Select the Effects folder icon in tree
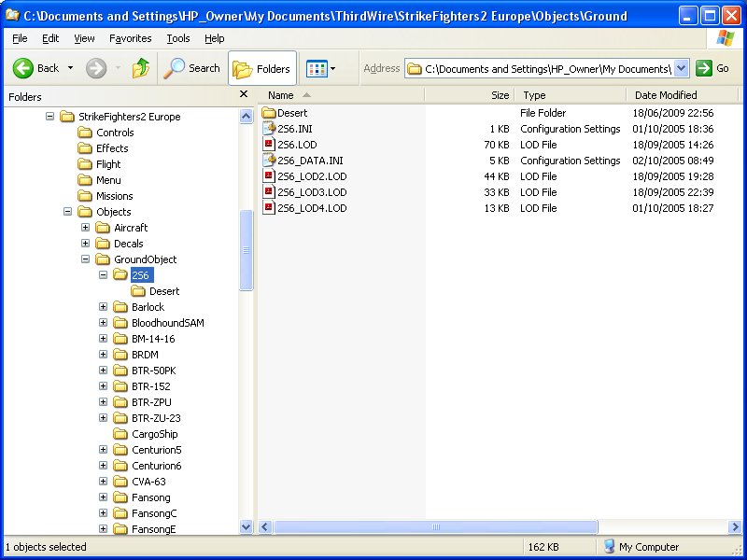 pyautogui.click(x=85, y=148)
